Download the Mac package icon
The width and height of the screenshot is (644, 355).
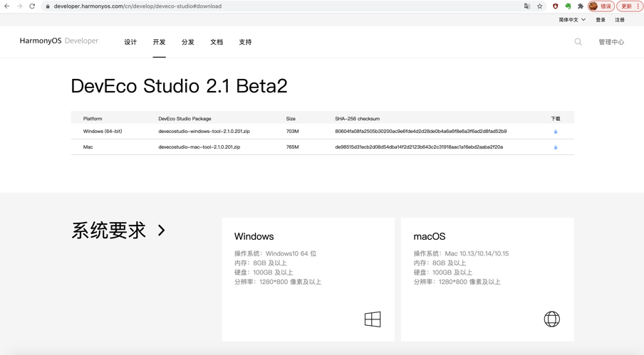click(555, 147)
